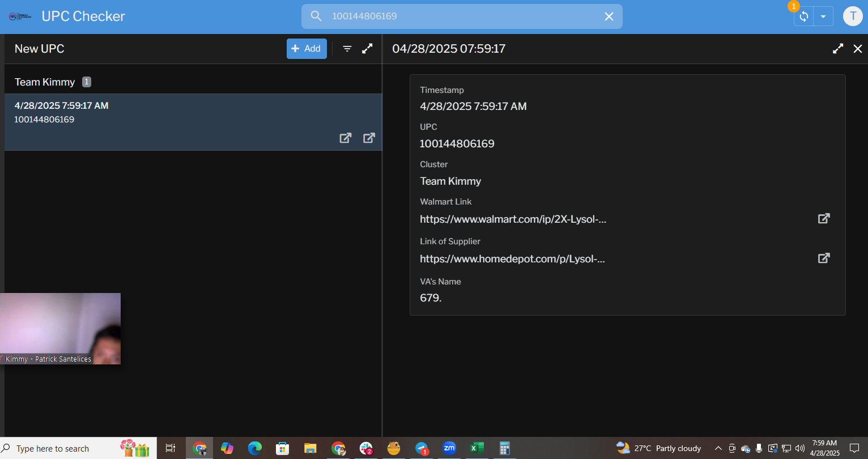Open Excel from the taskbar
Screen dimensions: 868x459
(477, 448)
